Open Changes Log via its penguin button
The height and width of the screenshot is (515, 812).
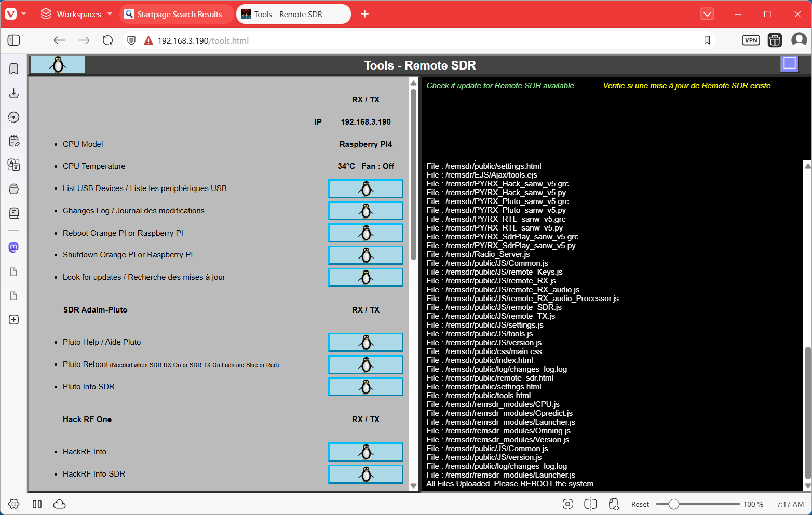coord(366,211)
